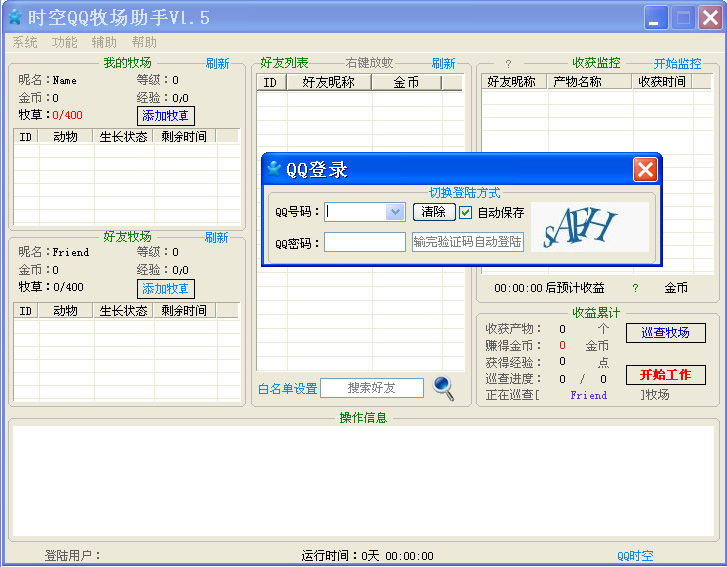This screenshot has height=567, width=727.
Task: Click the verification code input field
Action: 468,242
